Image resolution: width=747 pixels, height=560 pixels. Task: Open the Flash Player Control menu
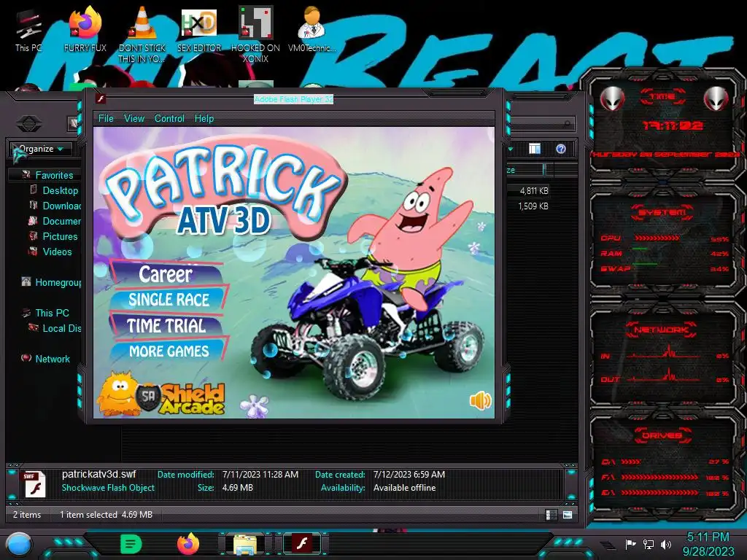click(169, 119)
